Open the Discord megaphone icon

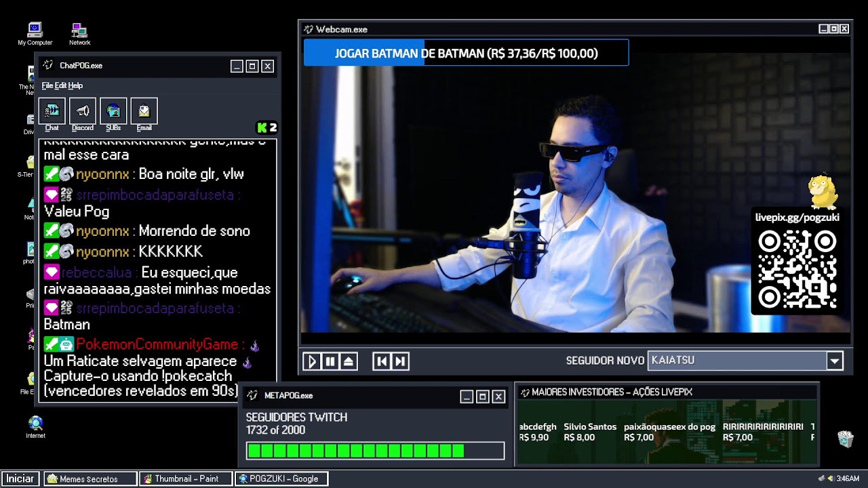point(83,112)
